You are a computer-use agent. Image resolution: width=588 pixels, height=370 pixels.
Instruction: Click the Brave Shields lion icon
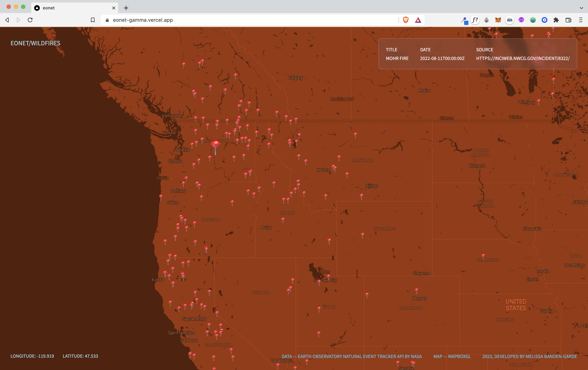pyautogui.click(x=406, y=20)
